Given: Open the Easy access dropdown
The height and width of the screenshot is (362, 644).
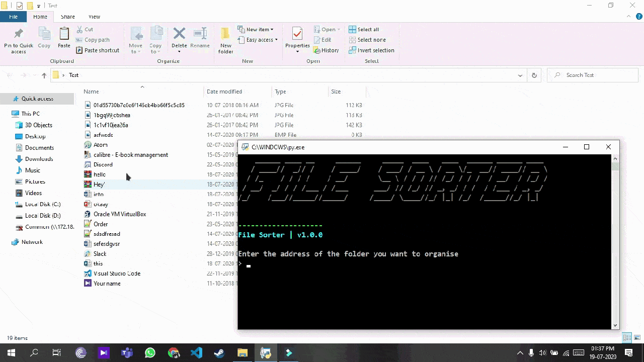Looking at the screenshot, I should [257, 40].
